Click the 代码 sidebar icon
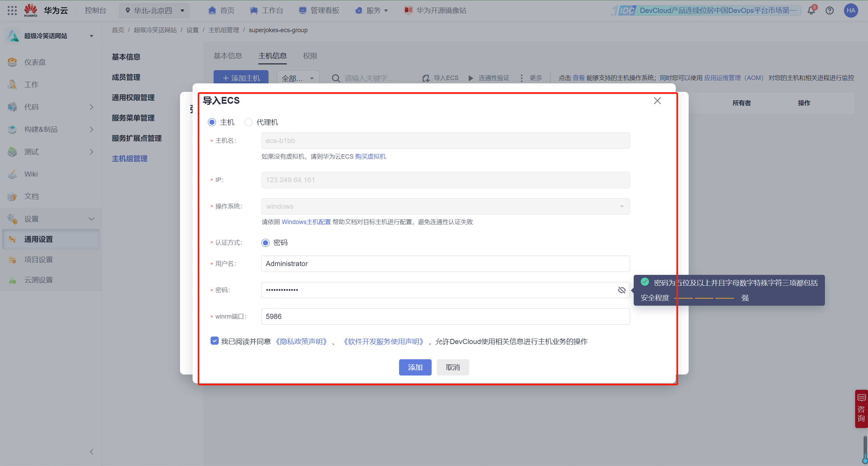 pyautogui.click(x=12, y=107)
